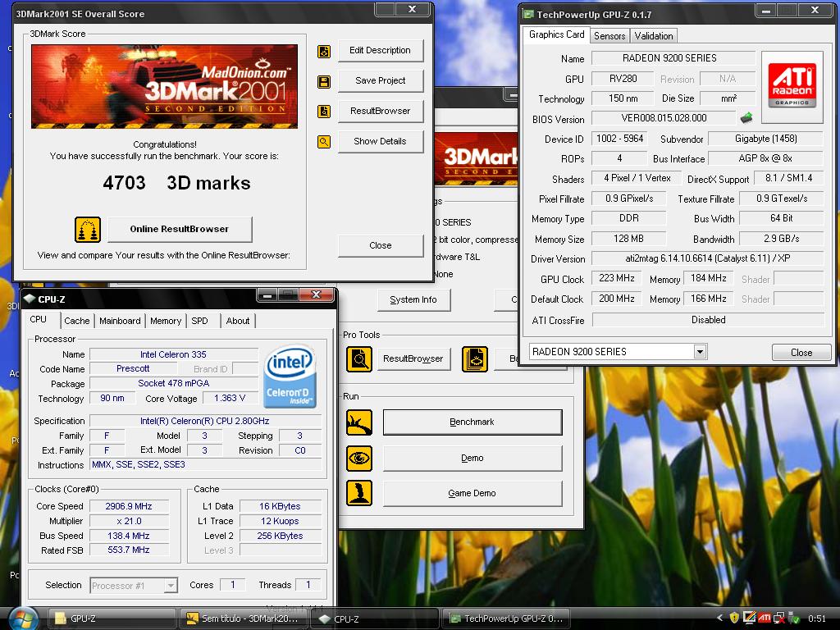
Task: Click the ATI tray icon in system tray
Action: tap(764, 619)
